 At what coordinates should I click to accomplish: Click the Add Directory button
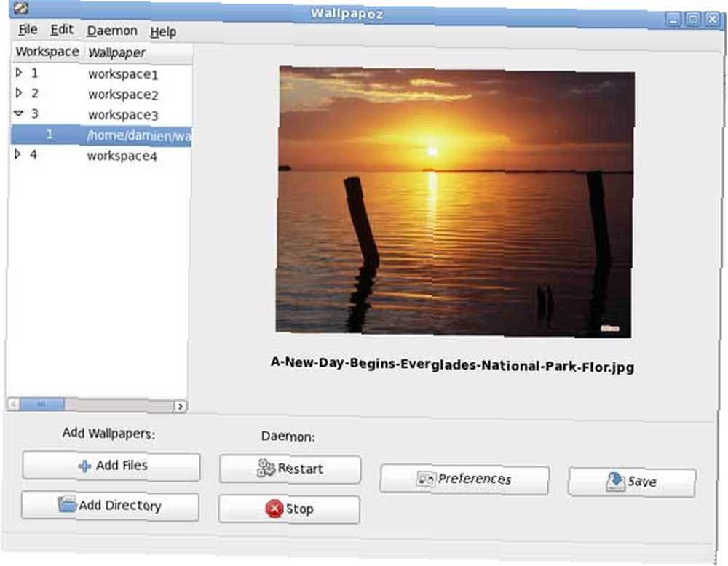pos(110,506)
